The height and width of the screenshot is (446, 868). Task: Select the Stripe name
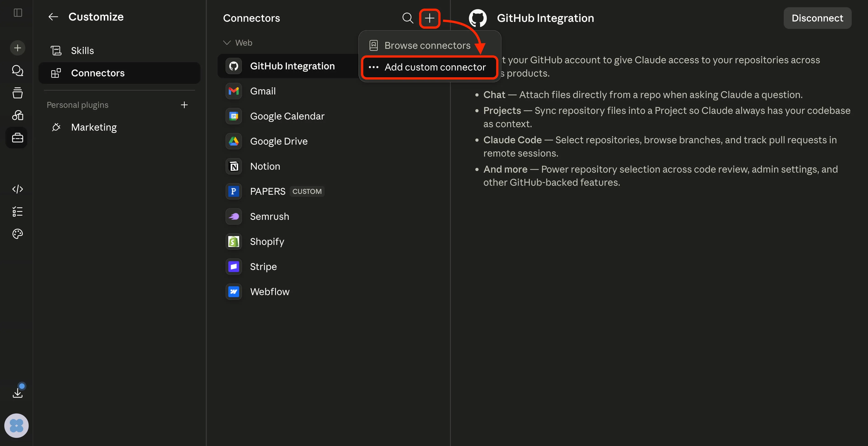click(x=263, y=267)
